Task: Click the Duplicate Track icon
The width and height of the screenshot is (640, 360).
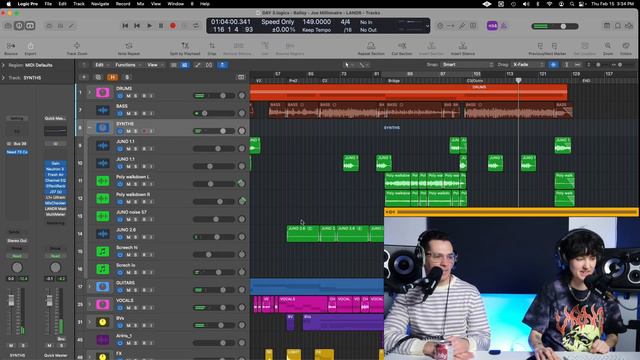Action: click(x=98, y=77)
